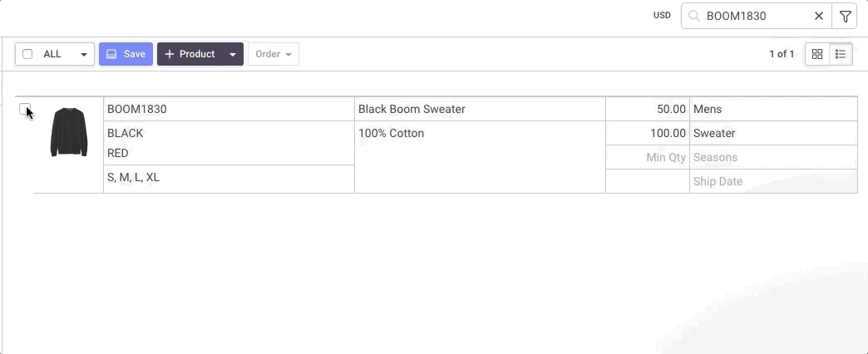Image resolution: width=868 pixels, height=354 pixels.
Task: Open the Order dropdown menu
Action: pos(274,54)
